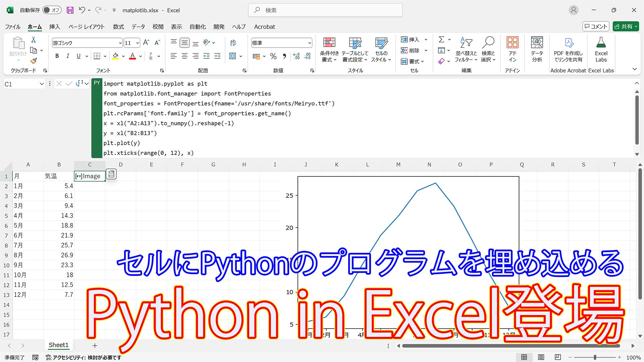Open the account profile button
The width and height of the screenshot is (644, 362).
point(574,10)
